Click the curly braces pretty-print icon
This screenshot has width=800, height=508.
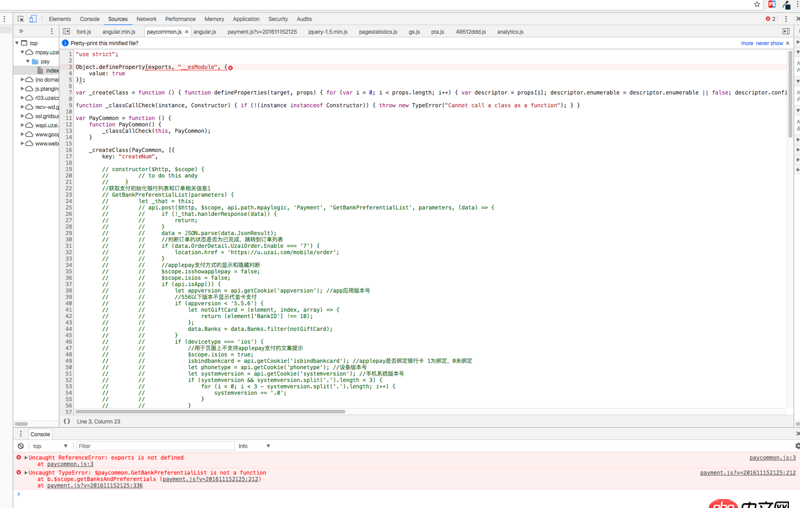67,421
